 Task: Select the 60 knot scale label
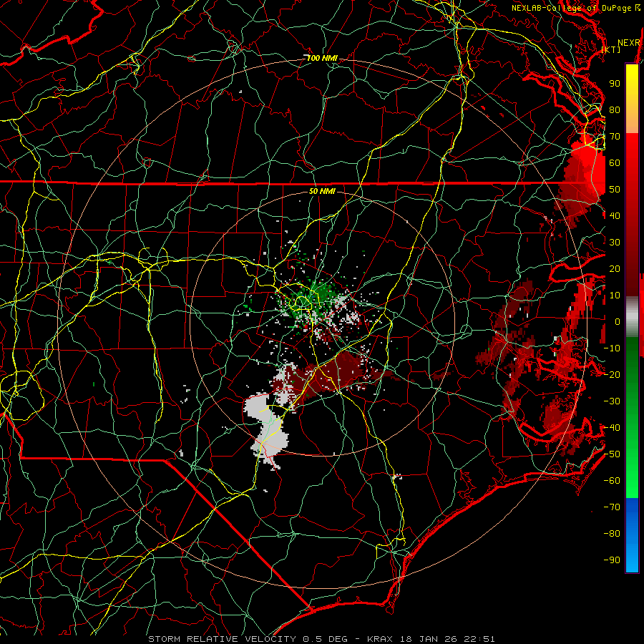615,162
